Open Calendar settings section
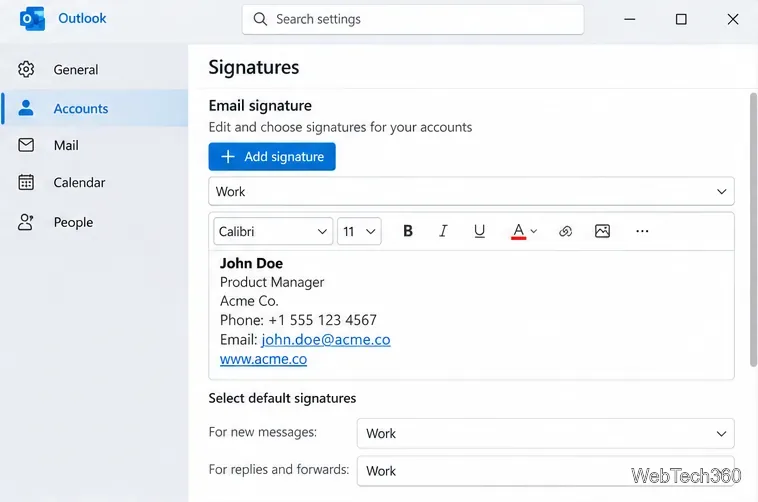 pyautogui.click(x=95, y=182)
